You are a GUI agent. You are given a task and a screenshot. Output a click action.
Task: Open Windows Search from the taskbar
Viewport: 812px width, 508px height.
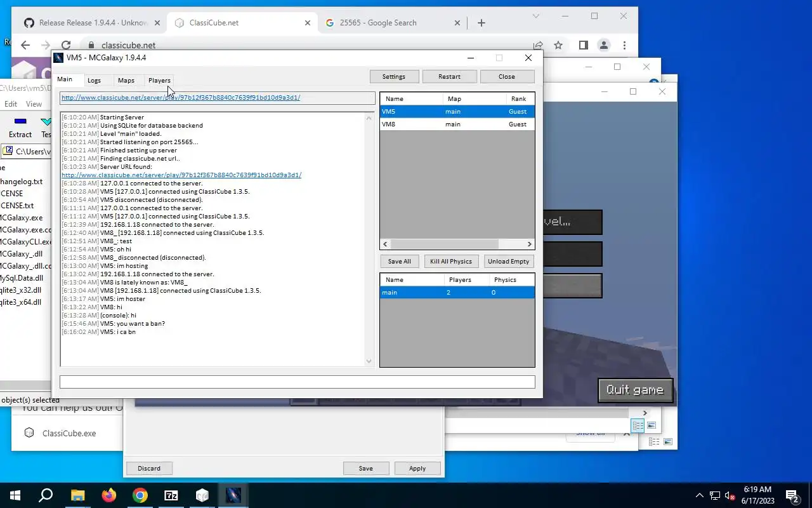click(46, 495)
